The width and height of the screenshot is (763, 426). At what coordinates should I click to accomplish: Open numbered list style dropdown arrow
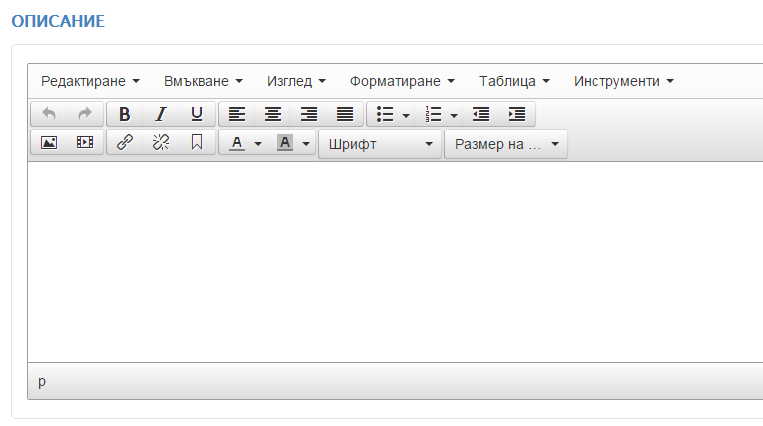[454, 115]
